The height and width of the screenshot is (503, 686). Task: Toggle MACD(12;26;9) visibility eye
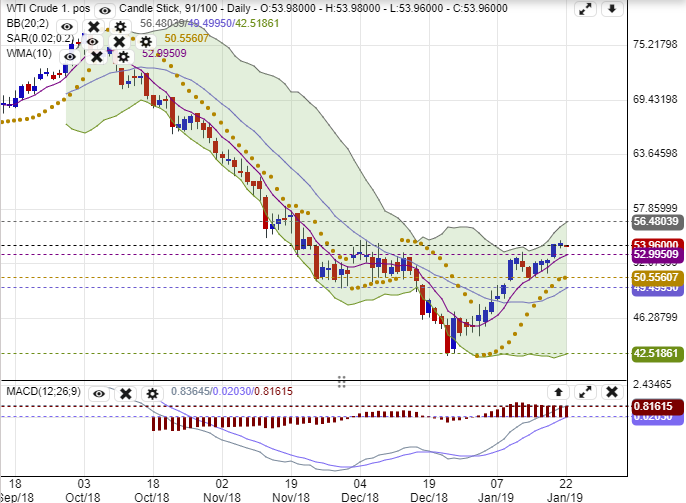pyautogui.click(x=98, y=394)
